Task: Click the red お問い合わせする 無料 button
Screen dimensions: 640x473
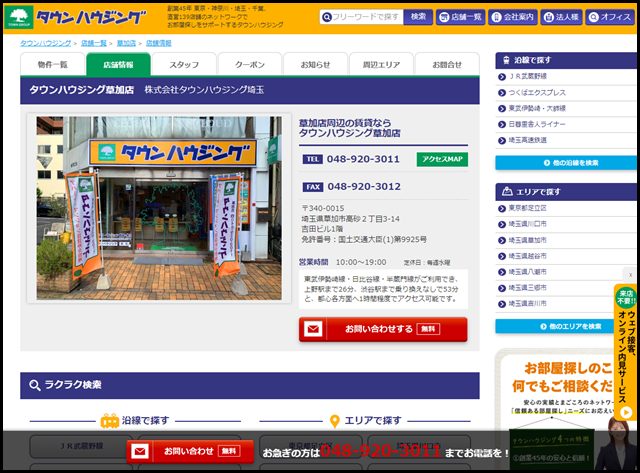Action: pyautogui.click(x=383, y=329)
